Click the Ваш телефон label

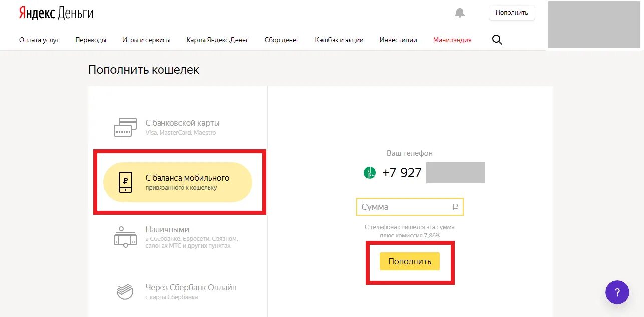pos(410,153)
